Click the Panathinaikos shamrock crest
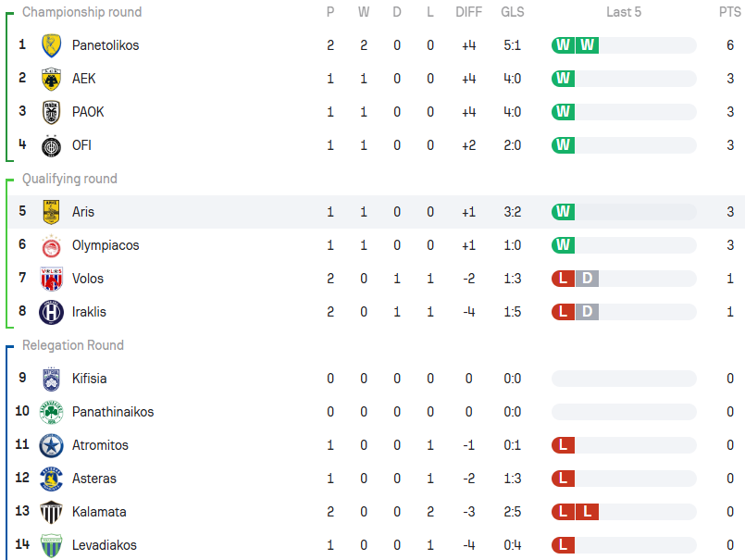The height and width of the screenshot is (560, 745). [x=51, y=412]
